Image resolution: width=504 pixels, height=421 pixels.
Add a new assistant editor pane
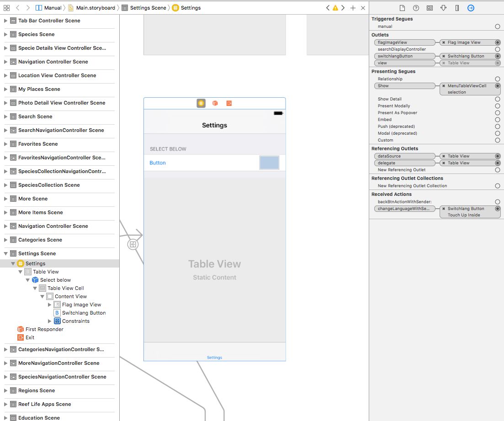pyautogui.click(x=353, y=8)
